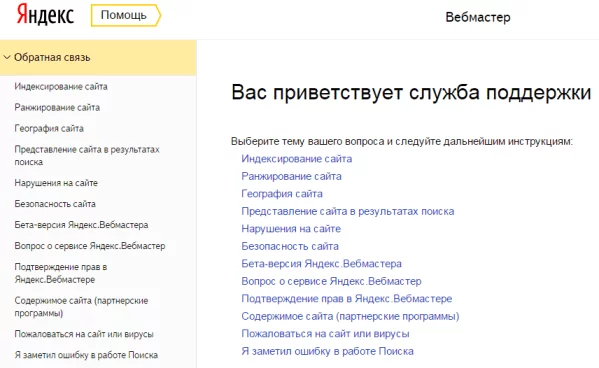Open Содержимое сайта (партнерские программы) sidebar item
Viewport: 599px width, 368px height.
point(81,307)
